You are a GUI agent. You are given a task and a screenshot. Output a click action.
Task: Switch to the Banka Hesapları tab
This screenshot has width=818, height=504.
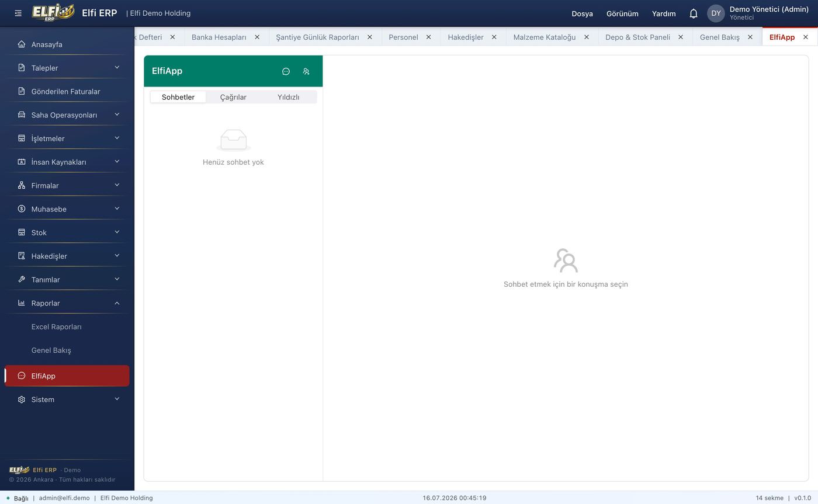[x=219, y=37]
